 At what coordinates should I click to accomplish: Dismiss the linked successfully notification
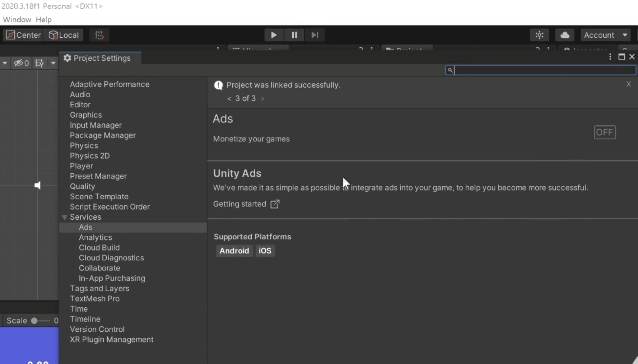(x=628, y=84)
